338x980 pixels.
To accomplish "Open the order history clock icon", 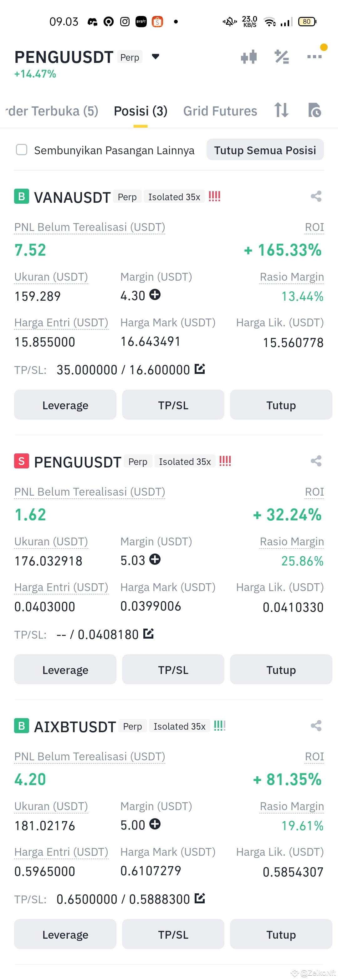I will (x=315, y=110).
